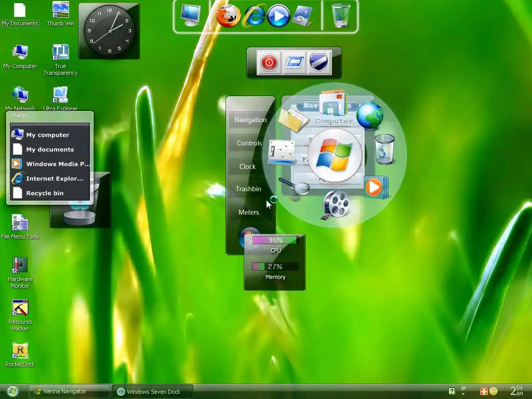Select Trashbin in Vienna sidebar

[x=248, y=189]
